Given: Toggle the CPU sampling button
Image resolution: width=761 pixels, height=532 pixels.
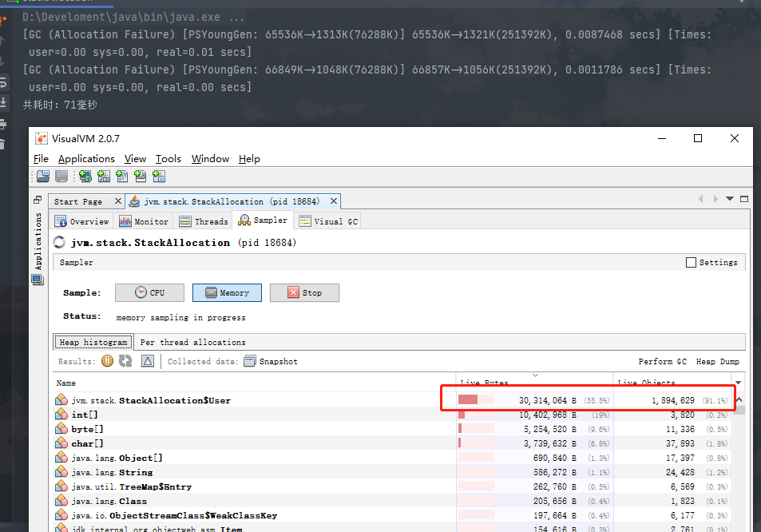Looking at the screenshot, I should pos(149,292).
